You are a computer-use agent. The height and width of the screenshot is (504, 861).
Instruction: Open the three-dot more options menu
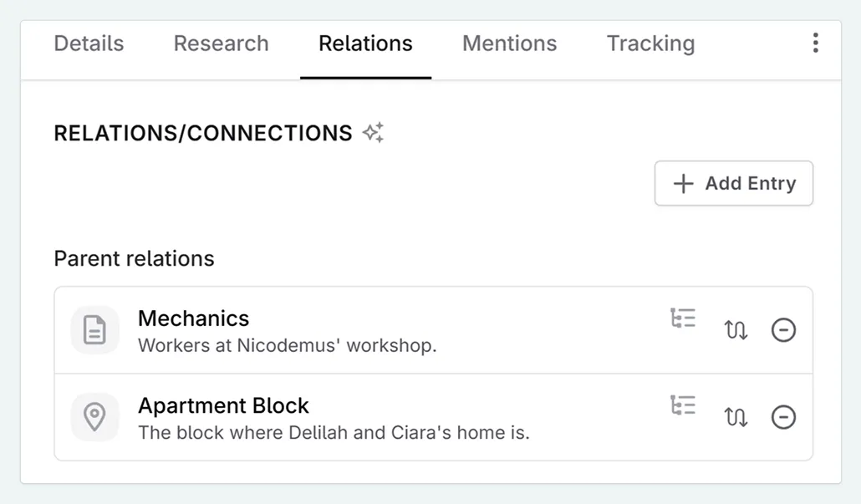815,43
